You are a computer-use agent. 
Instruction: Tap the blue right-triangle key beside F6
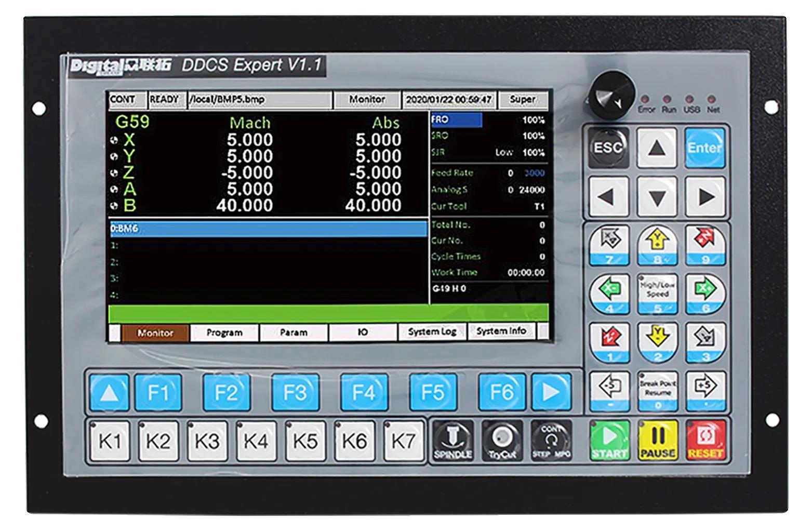[551, 392]
